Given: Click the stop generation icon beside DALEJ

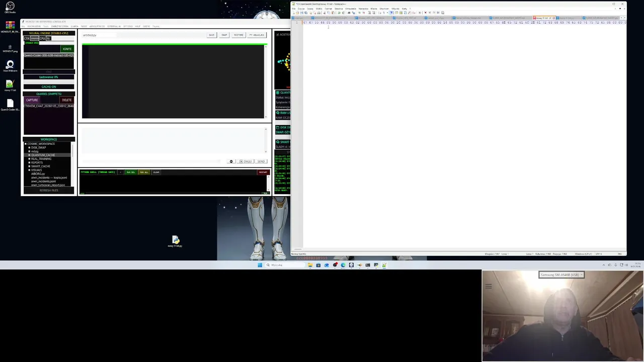Looking at the screenshot, I should (x=231, y=161).
